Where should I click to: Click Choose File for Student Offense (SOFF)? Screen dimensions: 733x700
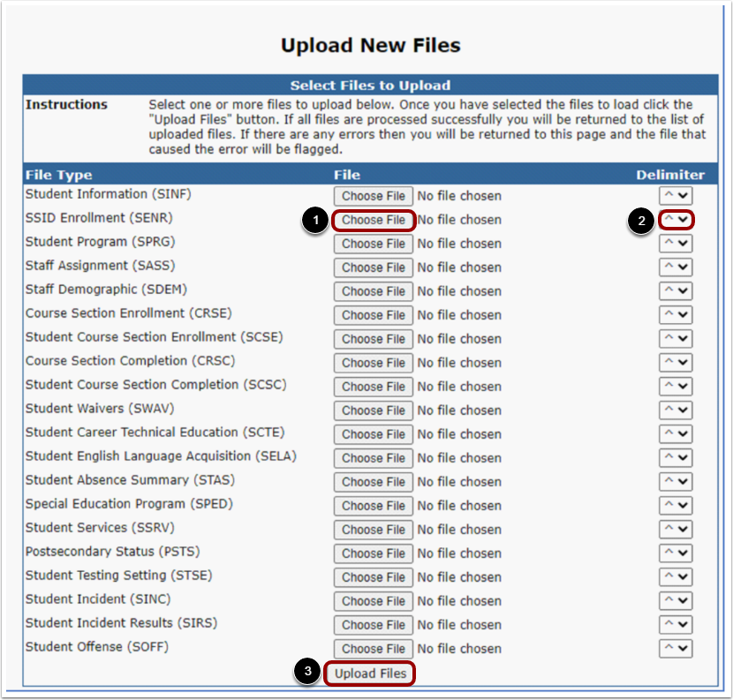point(373,648)
